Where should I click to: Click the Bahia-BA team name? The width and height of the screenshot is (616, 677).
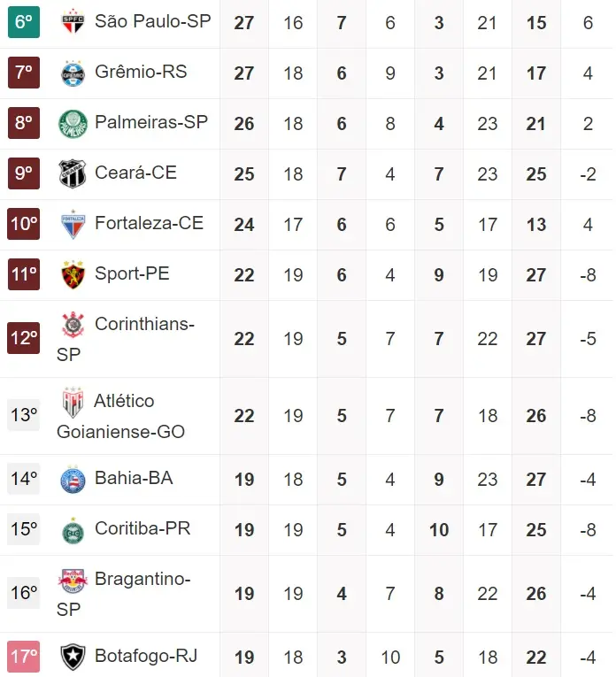pos(134,478)
